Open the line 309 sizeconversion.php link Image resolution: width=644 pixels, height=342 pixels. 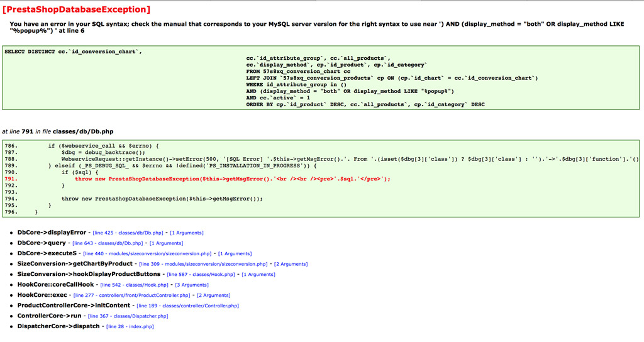coord(203,264)
